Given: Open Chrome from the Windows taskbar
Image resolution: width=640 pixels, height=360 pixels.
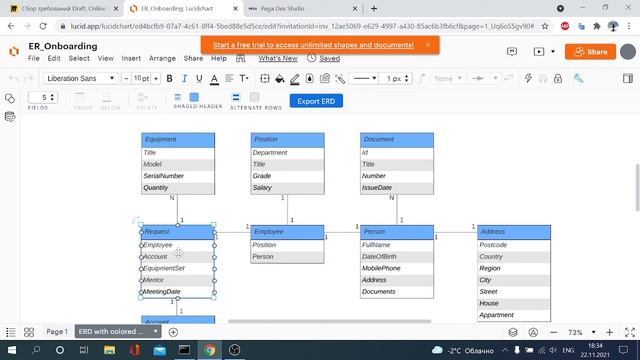Looking at the screenshot, I should click(210, 350).
